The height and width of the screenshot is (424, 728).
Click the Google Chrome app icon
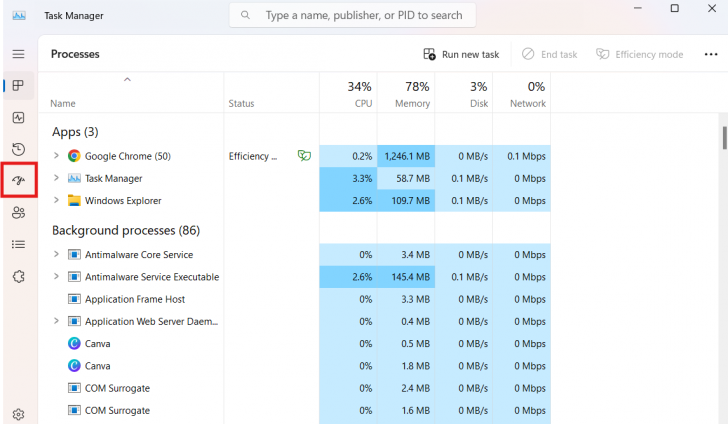click(74, 156)
